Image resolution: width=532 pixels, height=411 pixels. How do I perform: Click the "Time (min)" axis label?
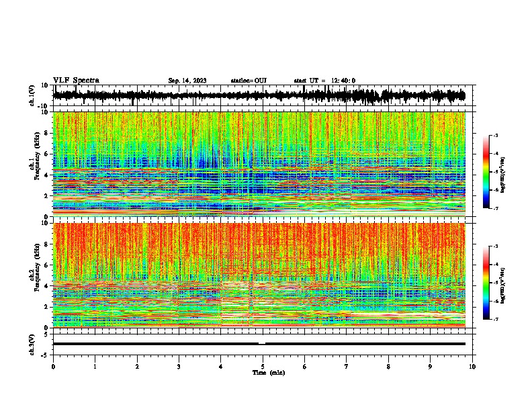(x=269, y=373)
